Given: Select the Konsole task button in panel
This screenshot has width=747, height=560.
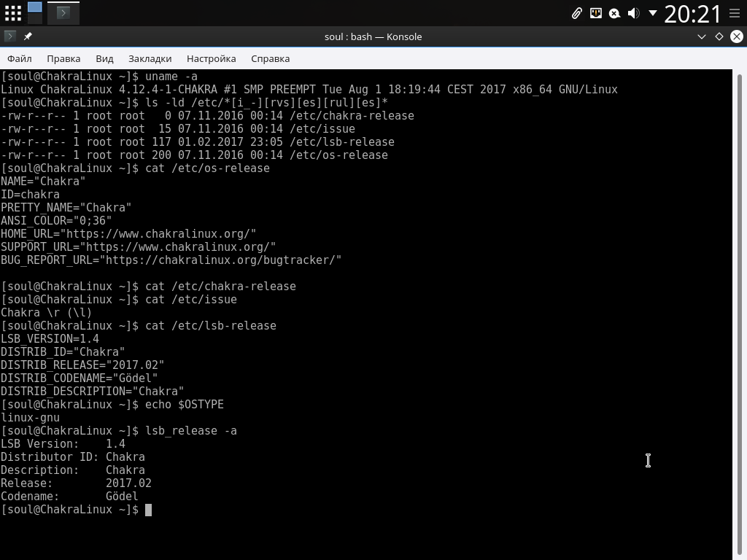Looking at the screenshot, I should coord(63,13).
